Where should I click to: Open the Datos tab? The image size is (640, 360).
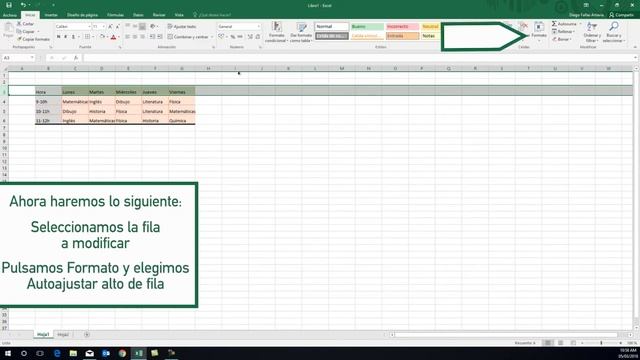(x=138, y=15)
